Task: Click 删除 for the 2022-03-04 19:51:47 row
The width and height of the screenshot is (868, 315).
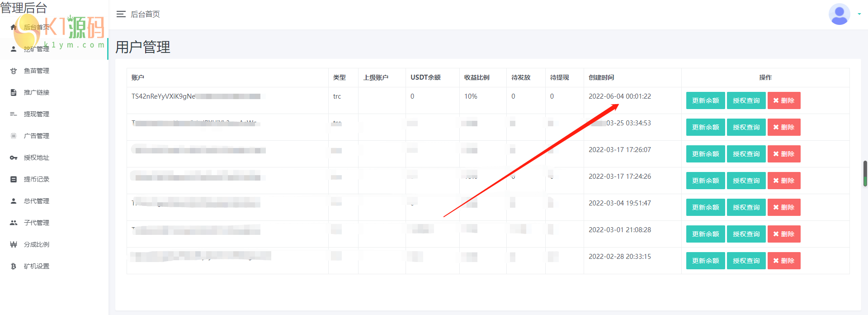Action: (783, 207)
